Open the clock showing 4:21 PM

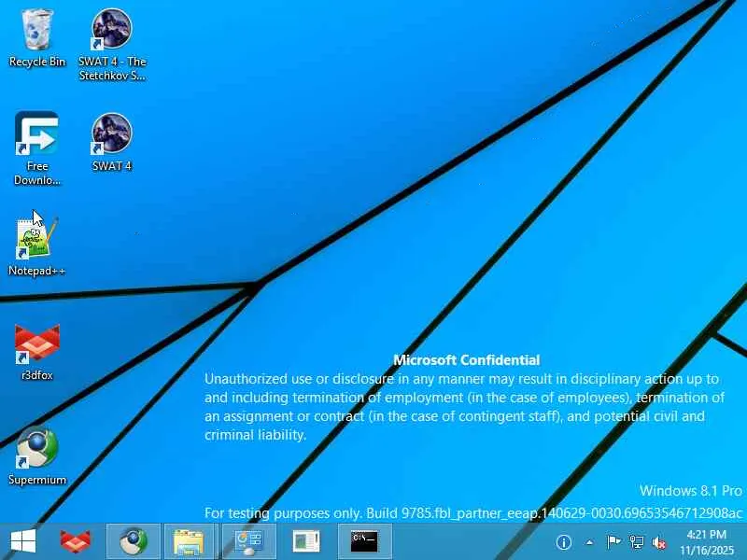(707, 542)
